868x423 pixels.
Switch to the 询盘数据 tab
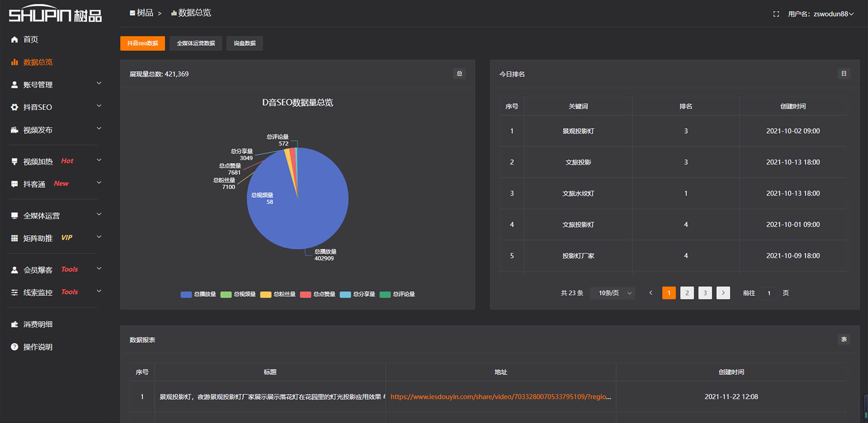[x=245, y=43]
